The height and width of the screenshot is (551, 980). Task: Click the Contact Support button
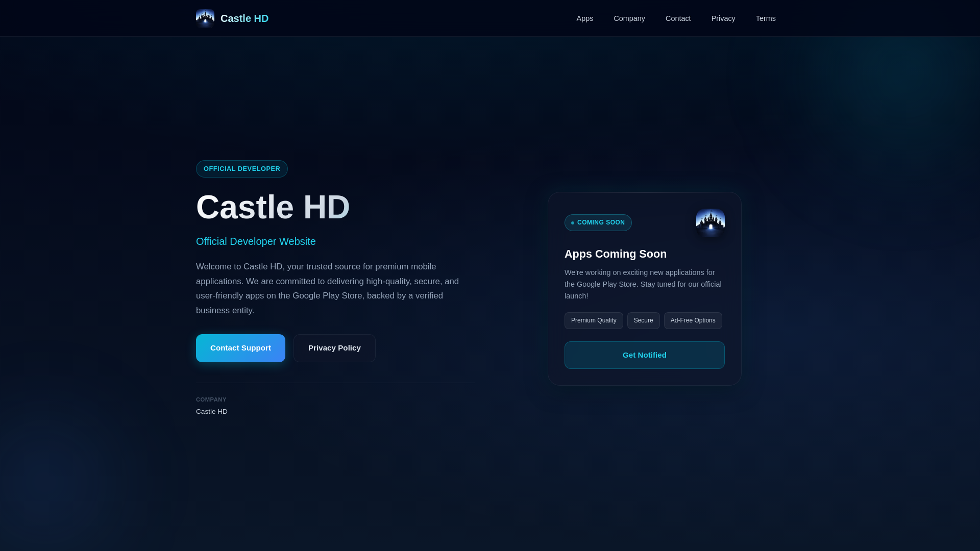pos(240,348)
